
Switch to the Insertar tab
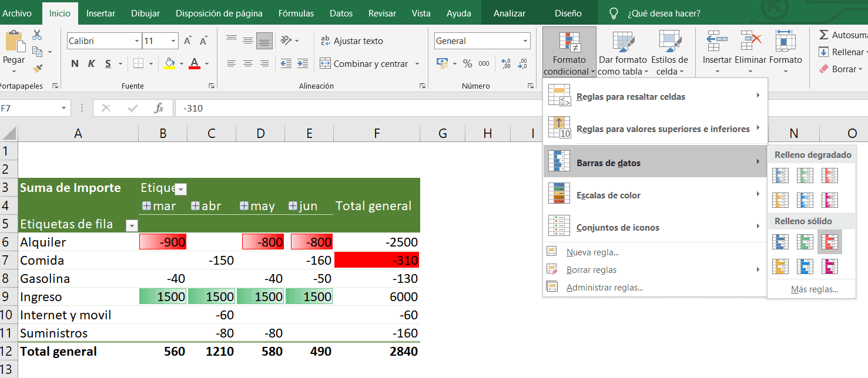100,13
